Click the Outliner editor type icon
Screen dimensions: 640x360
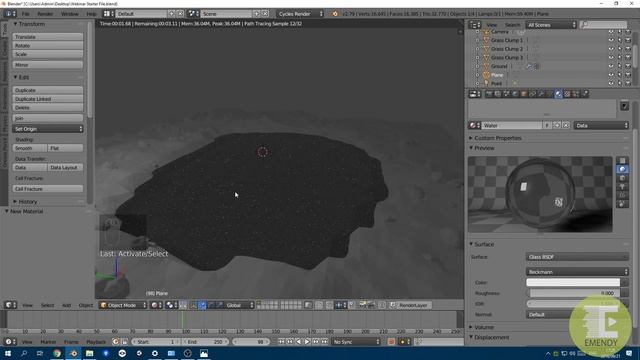point(475,25)
